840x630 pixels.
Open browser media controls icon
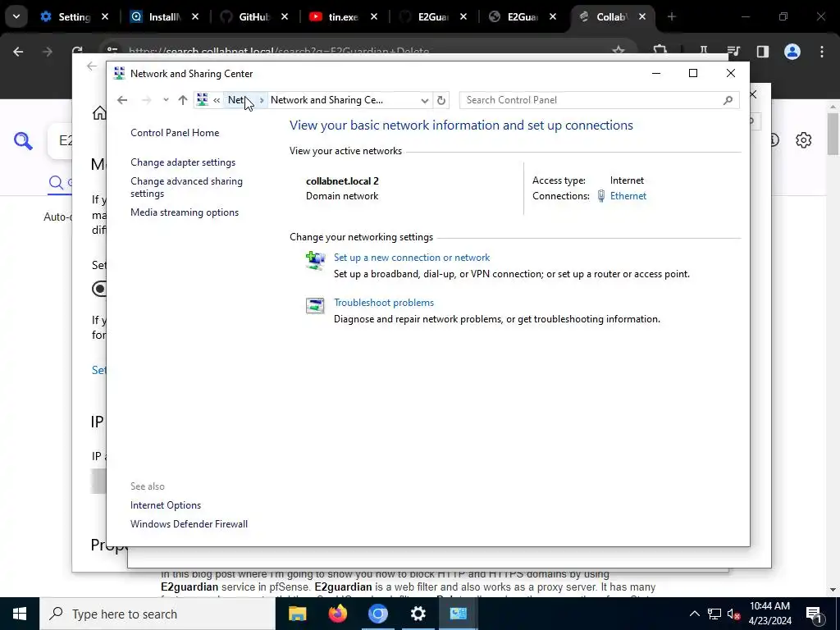733,52
